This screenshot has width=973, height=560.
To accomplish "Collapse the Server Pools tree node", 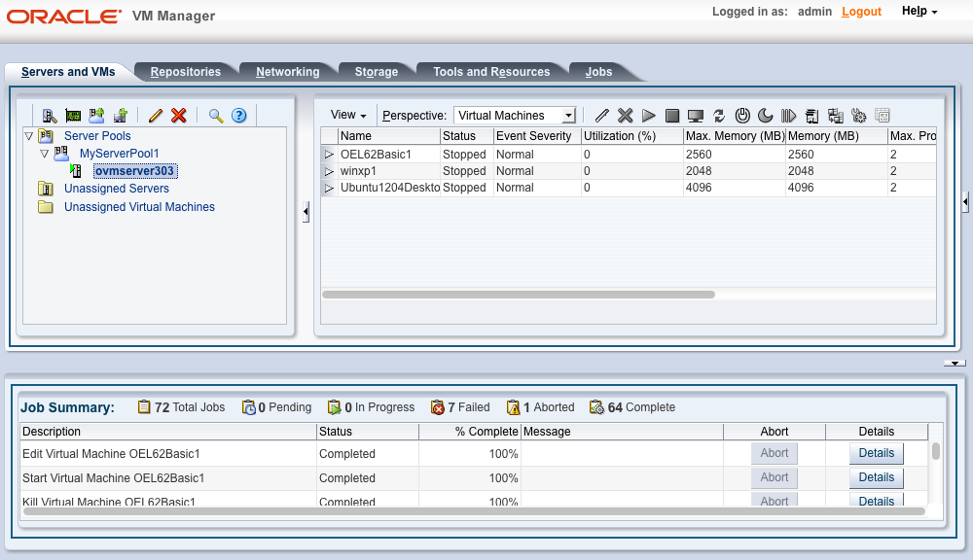I will coord(28,136).
